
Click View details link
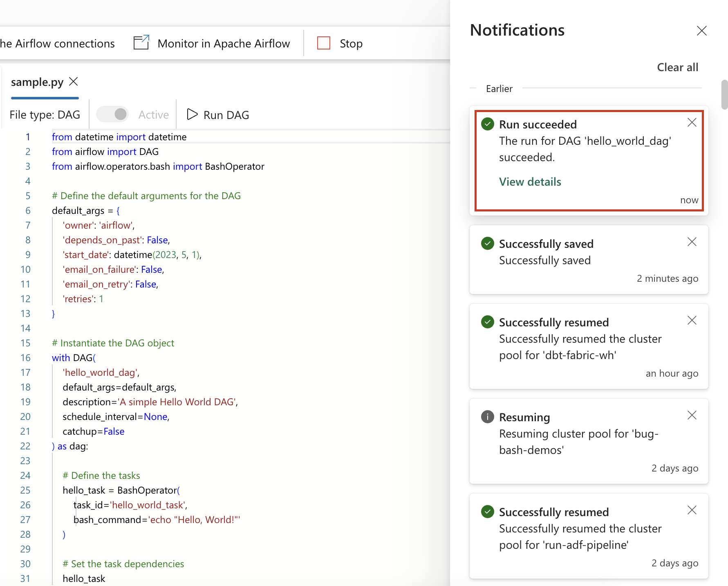pos(530,182)
